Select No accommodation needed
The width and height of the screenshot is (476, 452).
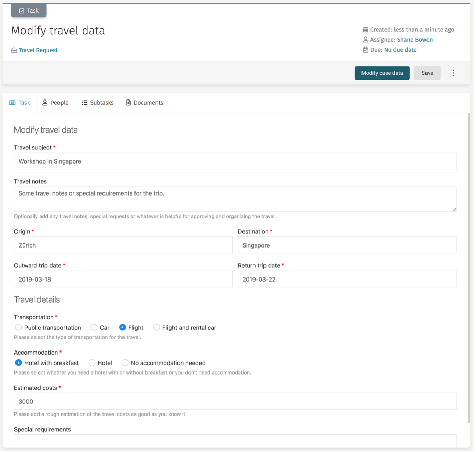click(x=125, y=362)
